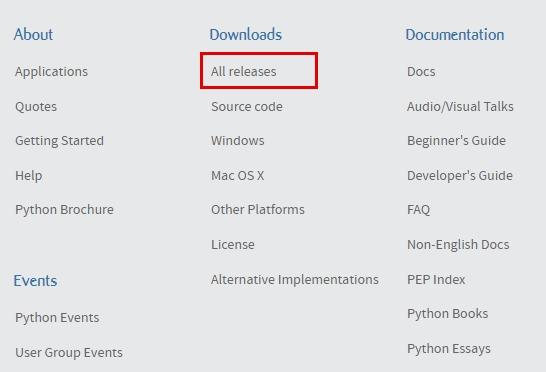Open the About section heading

[33, 34]
